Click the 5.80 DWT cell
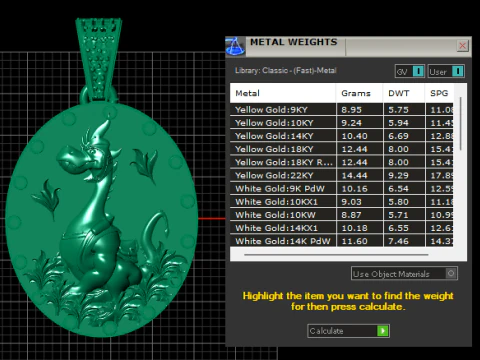The image size is (480, 360). pos(404,202)
